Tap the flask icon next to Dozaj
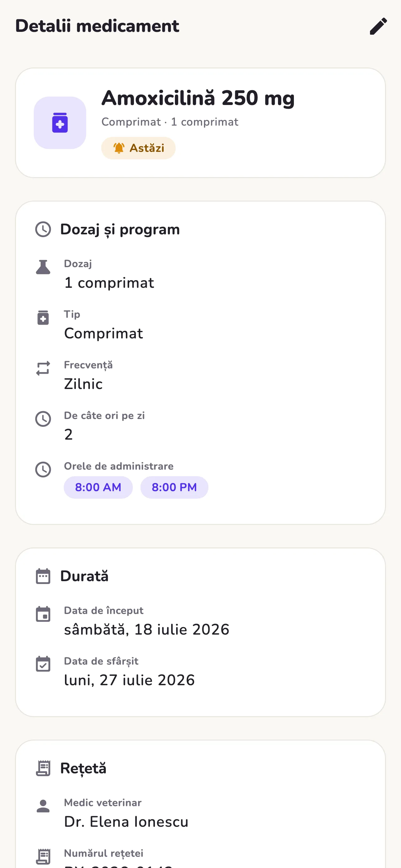401x868 pixels. click(43, 267)
